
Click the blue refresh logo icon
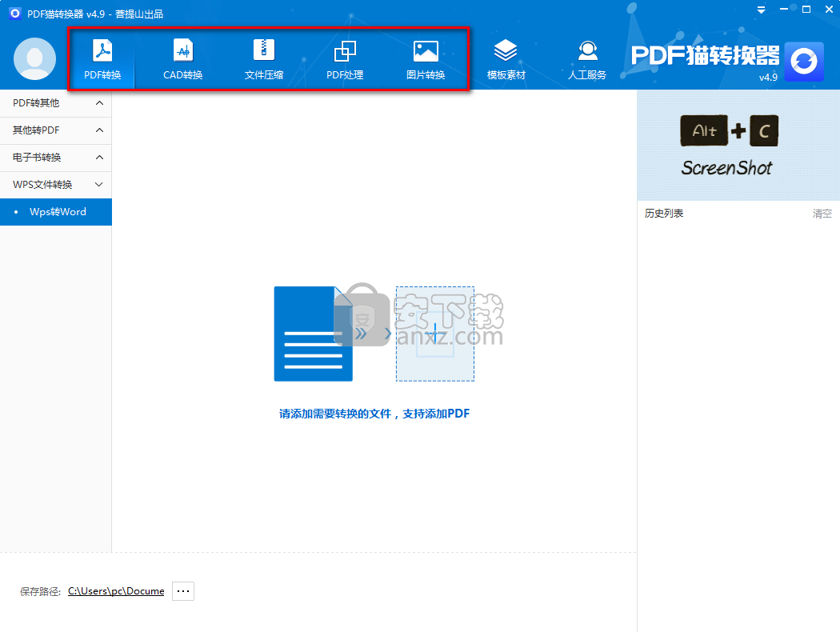[803, 62]
